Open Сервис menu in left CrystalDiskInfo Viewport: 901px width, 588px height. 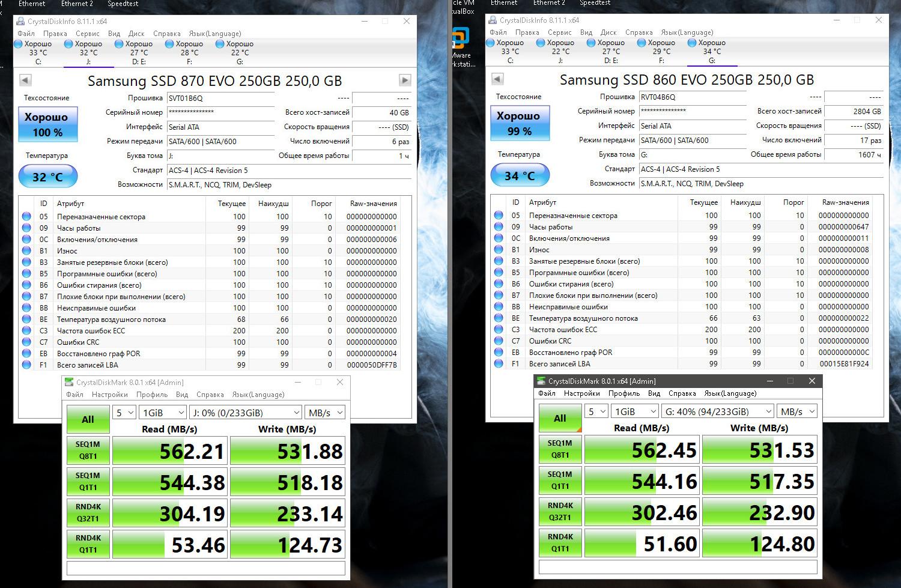(88, 34)
